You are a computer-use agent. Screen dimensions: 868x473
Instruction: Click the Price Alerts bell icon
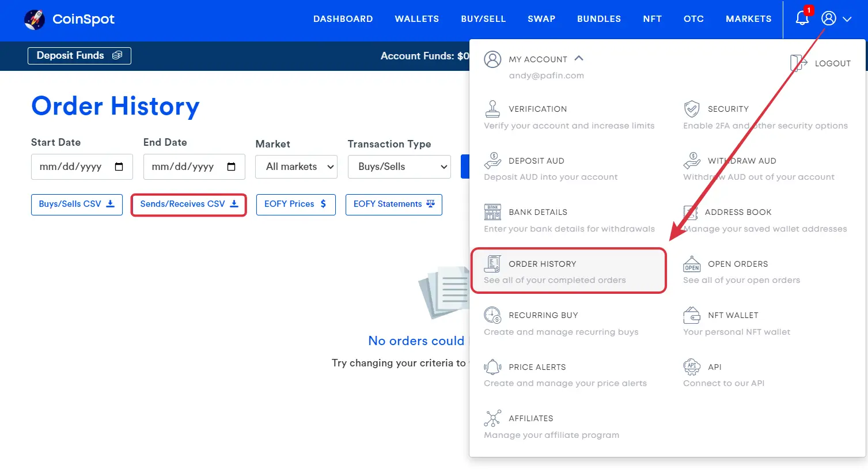[492, 367]
